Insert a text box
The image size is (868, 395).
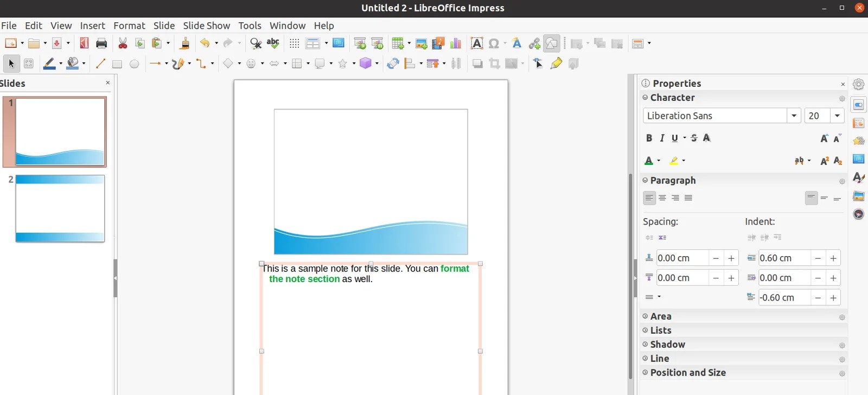pos(476,43)
